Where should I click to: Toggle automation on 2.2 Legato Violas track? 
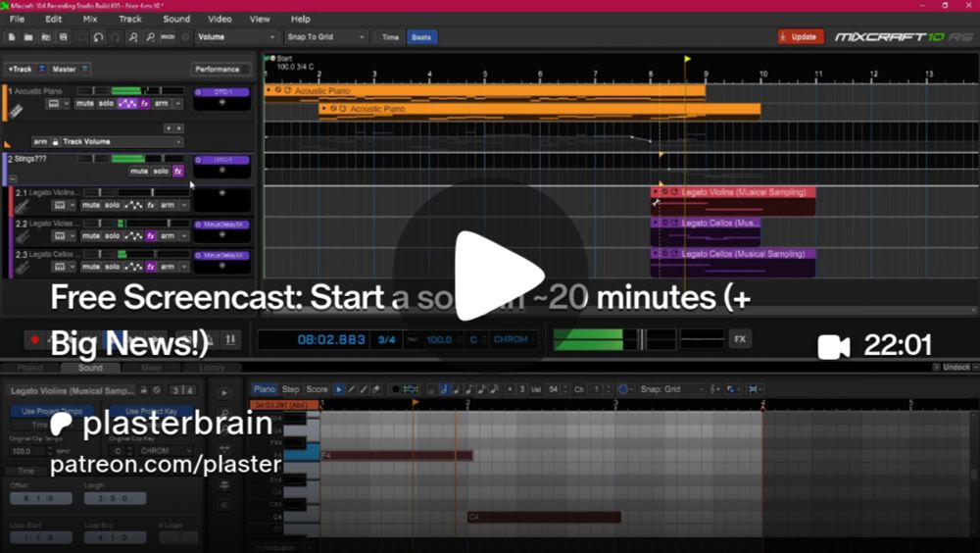[x=133, y=236]
